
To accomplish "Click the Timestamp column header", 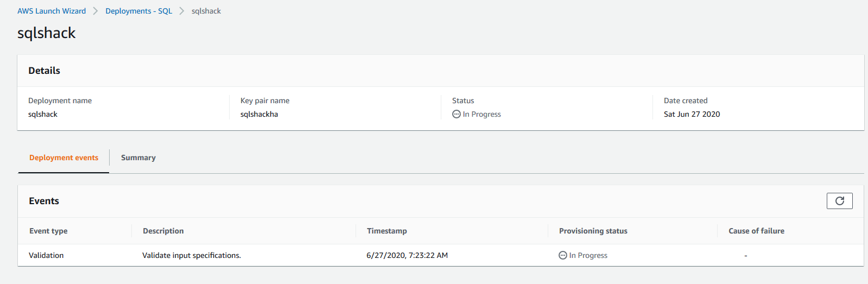I will [387, 231].
